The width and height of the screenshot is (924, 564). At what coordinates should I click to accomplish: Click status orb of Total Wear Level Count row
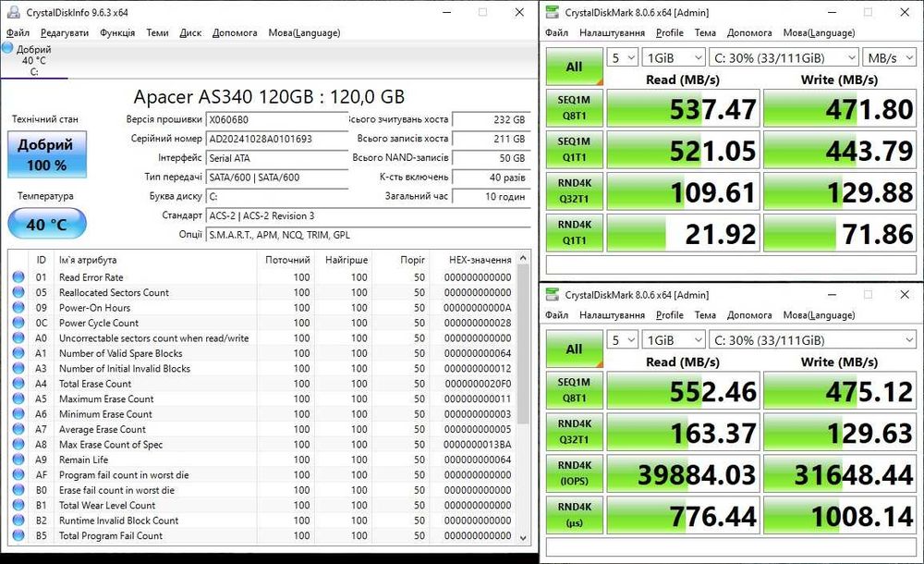(x=18, y=505)
